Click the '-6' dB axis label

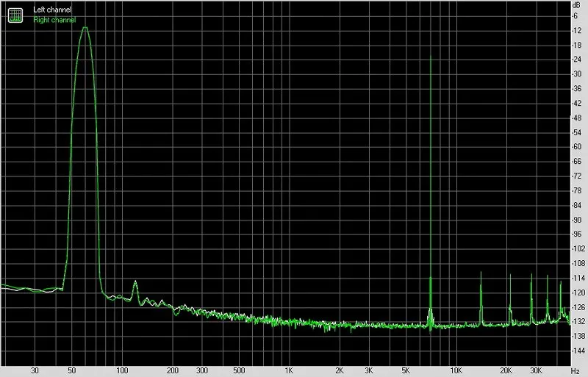point(576,15)
